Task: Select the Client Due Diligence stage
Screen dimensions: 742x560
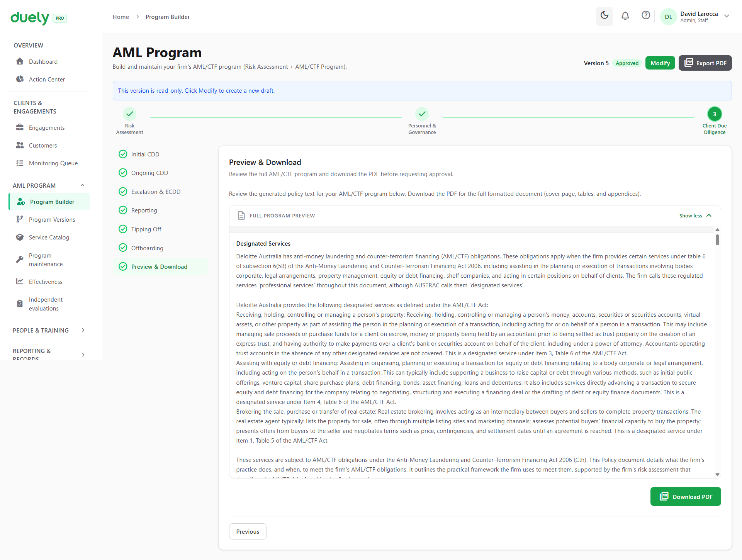Action: pos(715,121)
